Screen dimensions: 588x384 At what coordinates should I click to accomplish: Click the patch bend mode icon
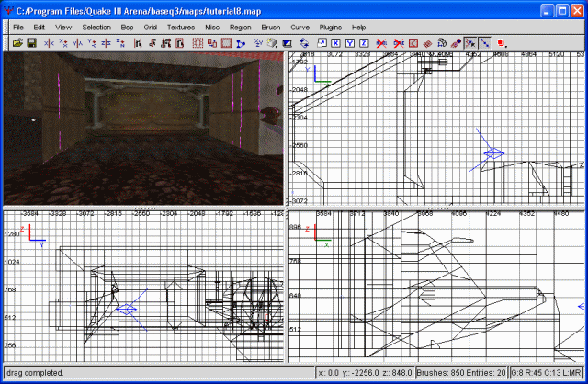click(x=442, y=43)
